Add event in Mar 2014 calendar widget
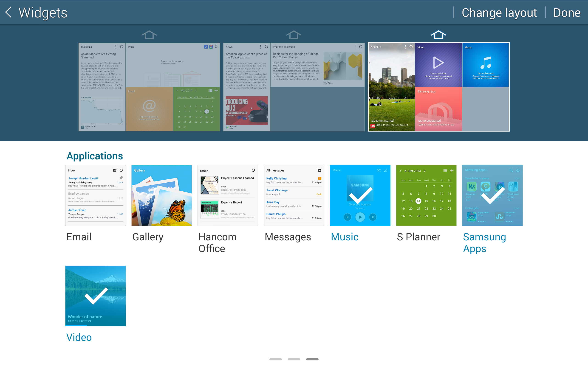588x368 pixels. 216,91
